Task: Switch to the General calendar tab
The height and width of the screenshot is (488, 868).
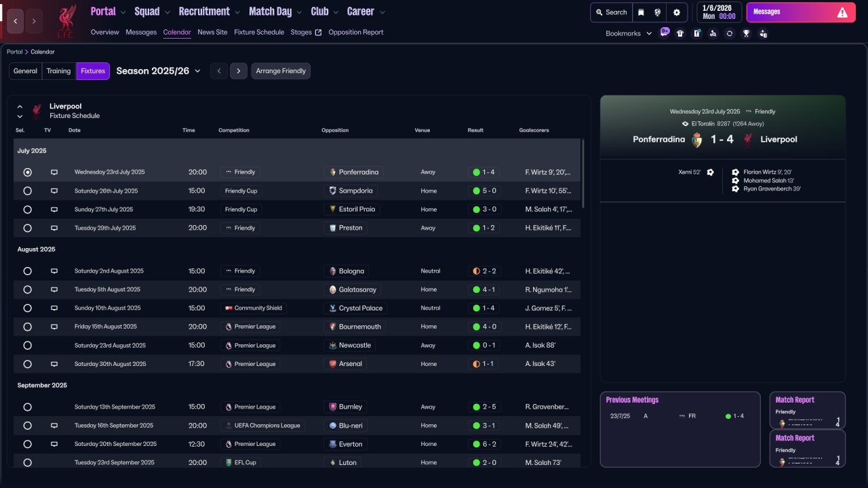Action: tap(26, 71)
